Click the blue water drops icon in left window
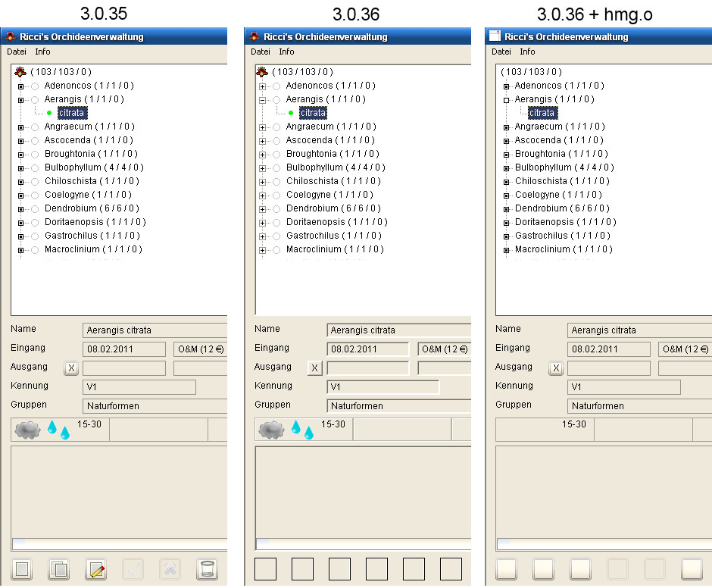This screenshot has height=588, width=712. [x=59, y=430]
